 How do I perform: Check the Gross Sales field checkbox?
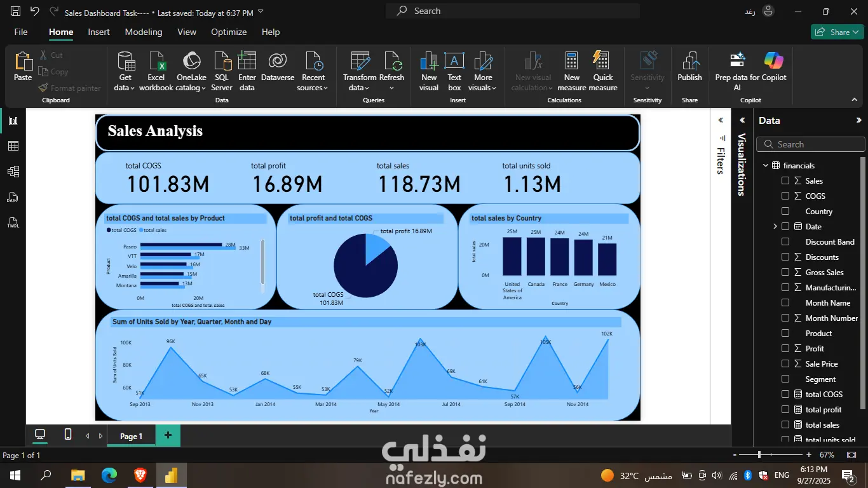(785, 273)
